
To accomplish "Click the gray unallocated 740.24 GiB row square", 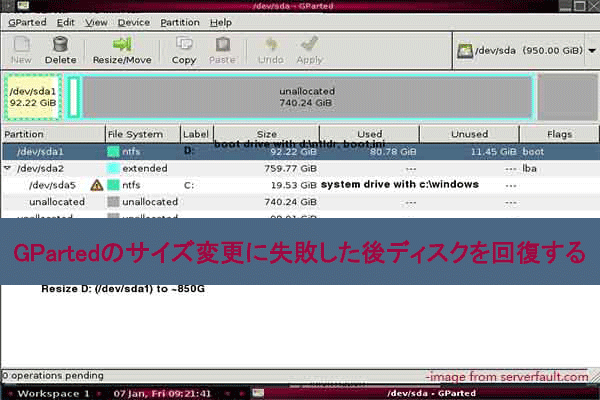I will pos(113,202).
